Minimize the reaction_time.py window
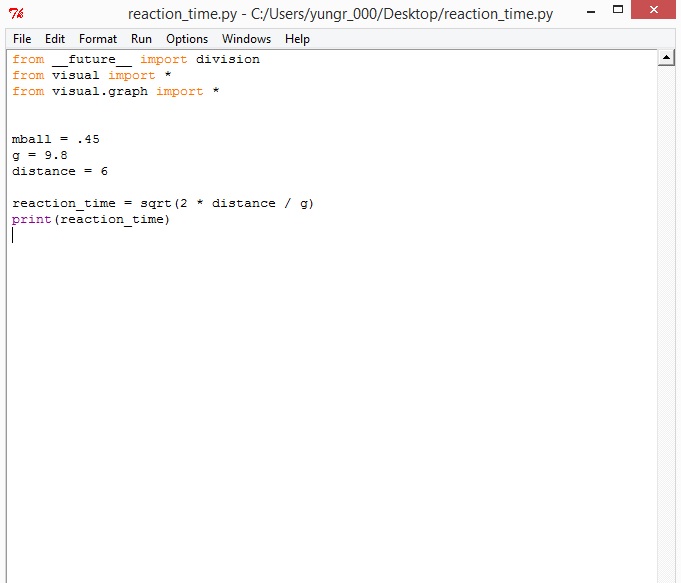The width and height of the screenshot is (681, 583). 584,12
